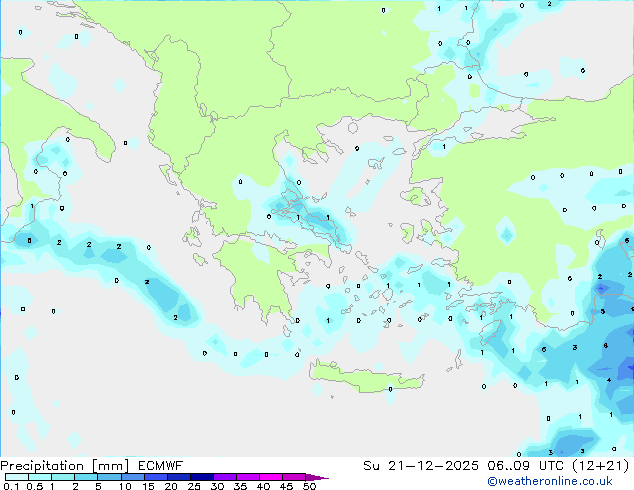Select the 40–45 mm magenta legend swatch
This screenshot has height=490, width=634.
pos(271,477)
